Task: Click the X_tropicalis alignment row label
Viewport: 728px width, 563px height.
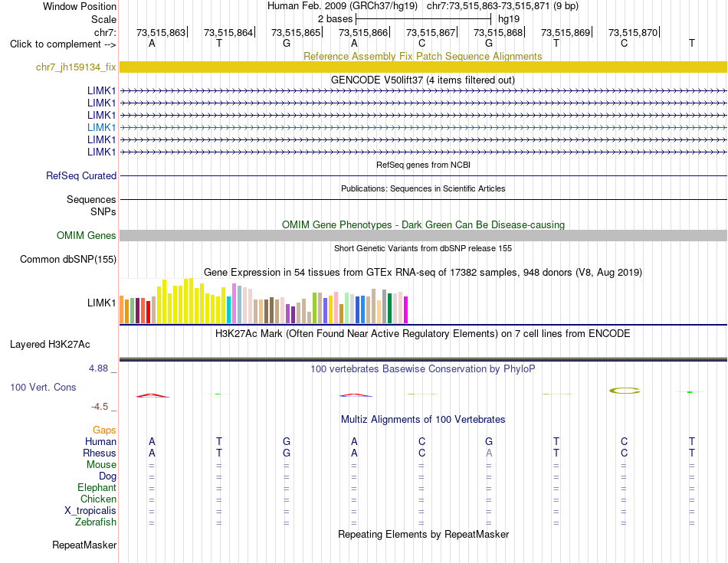Action: click(x=90, y=511)
